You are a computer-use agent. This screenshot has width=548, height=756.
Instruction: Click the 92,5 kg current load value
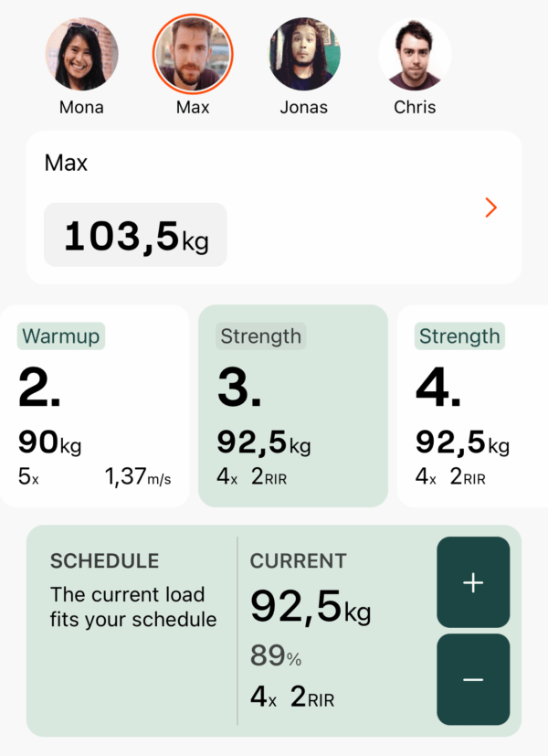[309, 608]
